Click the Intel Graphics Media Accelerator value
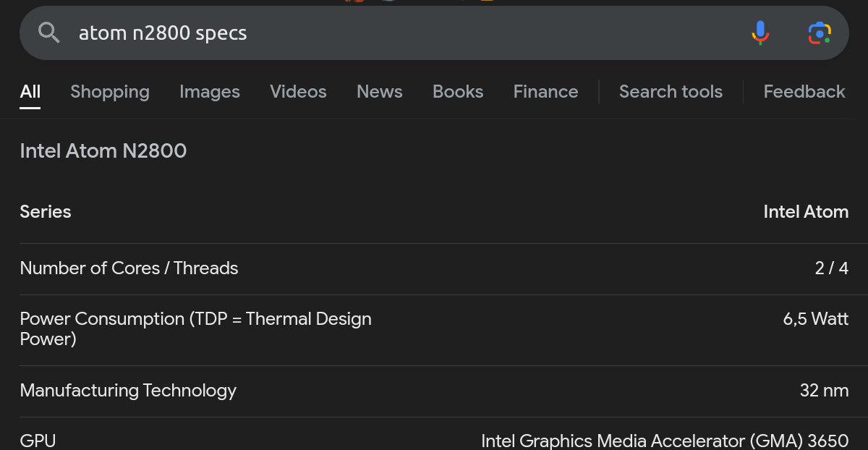This screenshot has width=868, height=450. point(665,441)
